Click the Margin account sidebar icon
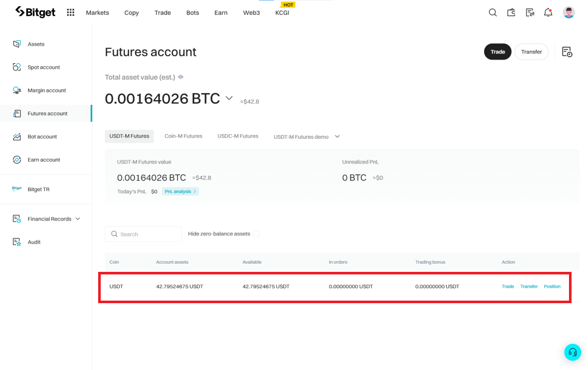 point(17,90)
